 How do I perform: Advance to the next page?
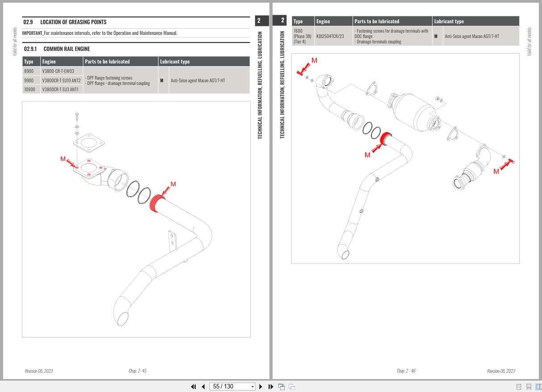click(260, 386)
